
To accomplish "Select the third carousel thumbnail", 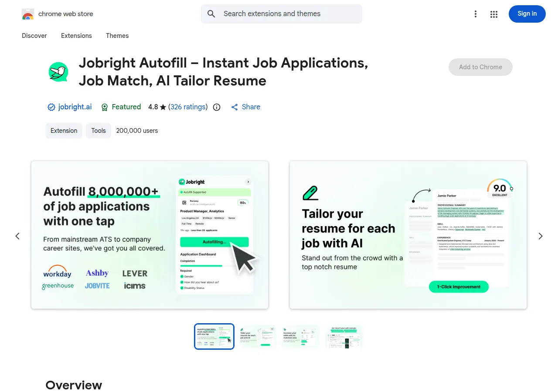I will click(x=300, y=336).
